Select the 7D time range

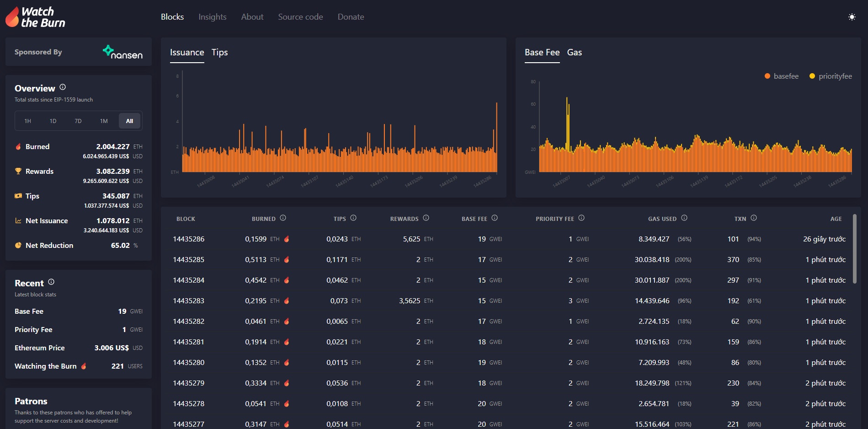[x=78, y=121]
